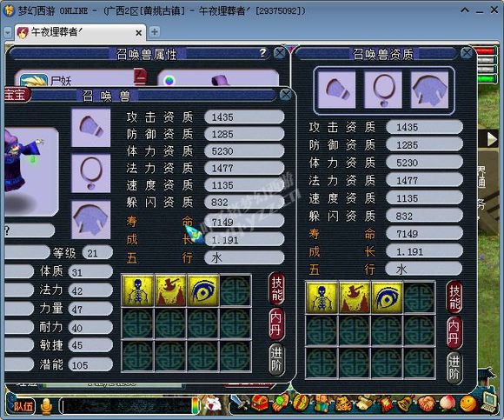The height and width of the screenshot is (420, 504).
Task: Expand the side panel with right arrow
Action: [492, 139]
